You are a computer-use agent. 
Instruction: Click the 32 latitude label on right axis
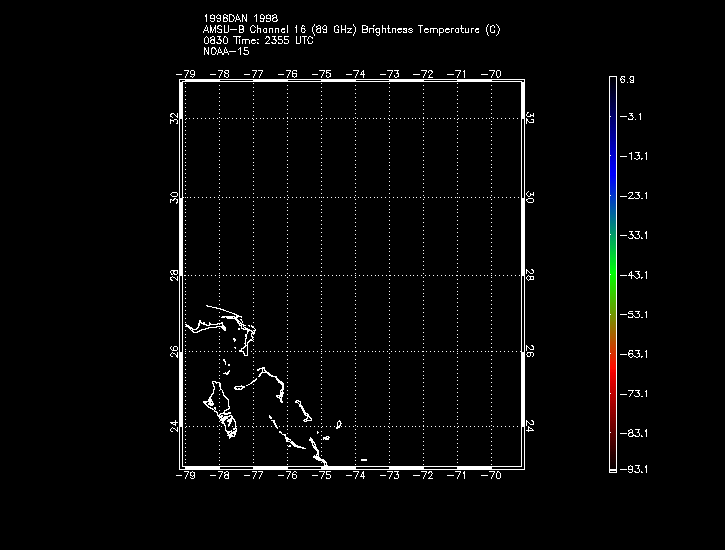(x=530, y=118)
